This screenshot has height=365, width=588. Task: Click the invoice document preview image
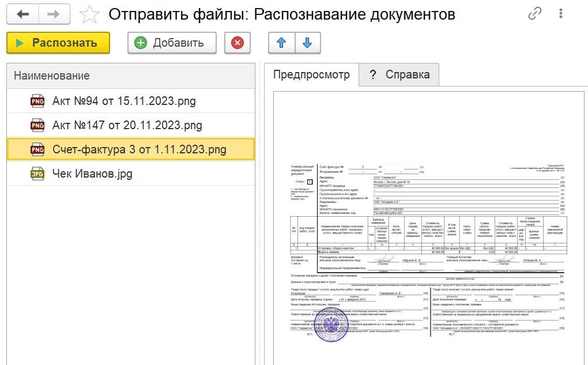click(x=428, y=252)
